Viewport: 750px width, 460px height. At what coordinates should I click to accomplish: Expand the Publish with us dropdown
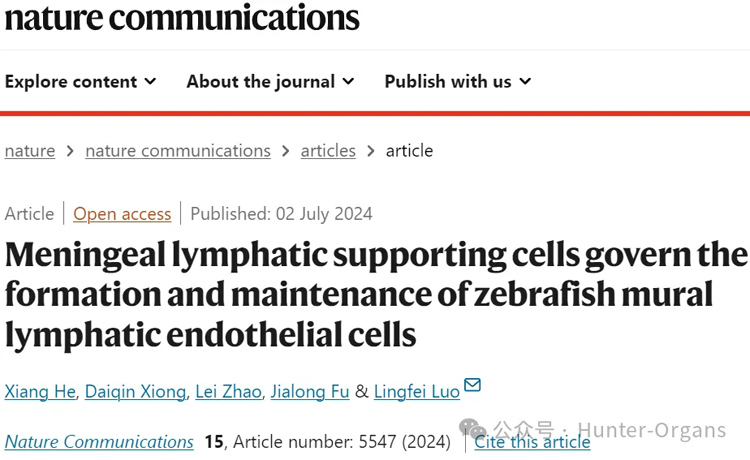[457, 82]
